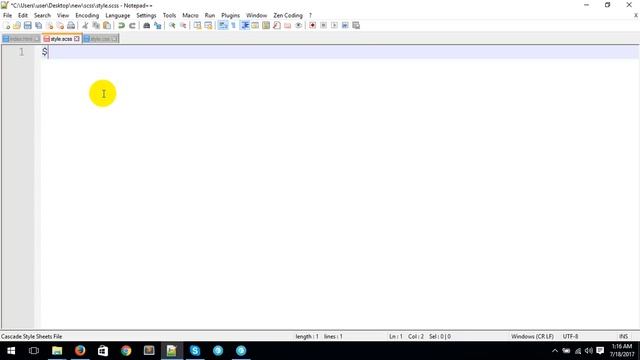Open Find with the binoculars icon
This screenshot has height=360, width=640.
click(x=147, y=25)
